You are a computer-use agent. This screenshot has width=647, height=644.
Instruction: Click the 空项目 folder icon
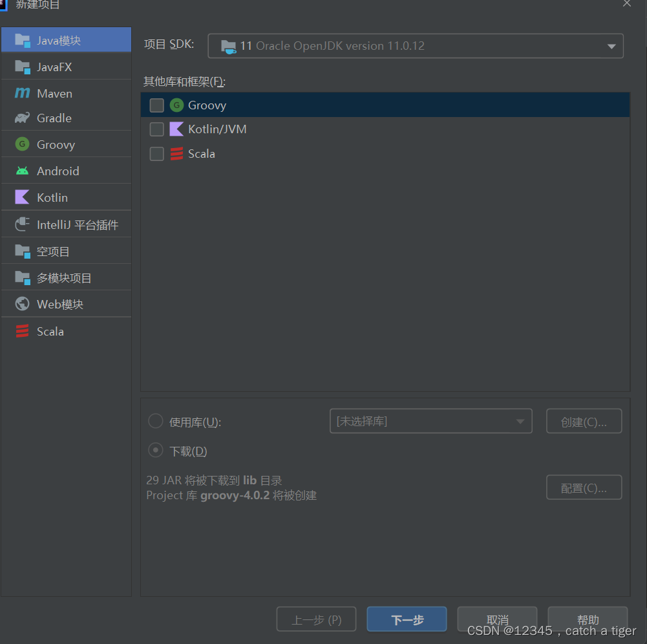22,251
